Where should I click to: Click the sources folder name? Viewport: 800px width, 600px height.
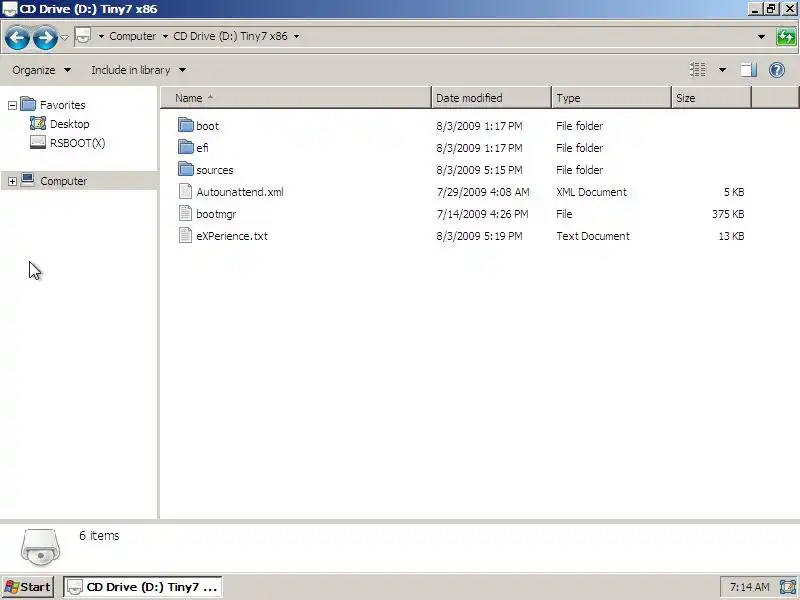[215, 170]
